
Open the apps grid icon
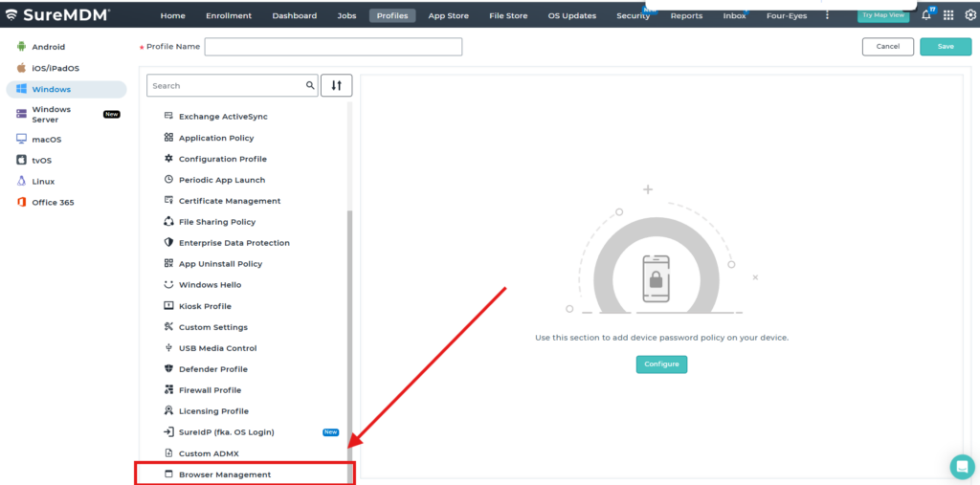point(948,15)
